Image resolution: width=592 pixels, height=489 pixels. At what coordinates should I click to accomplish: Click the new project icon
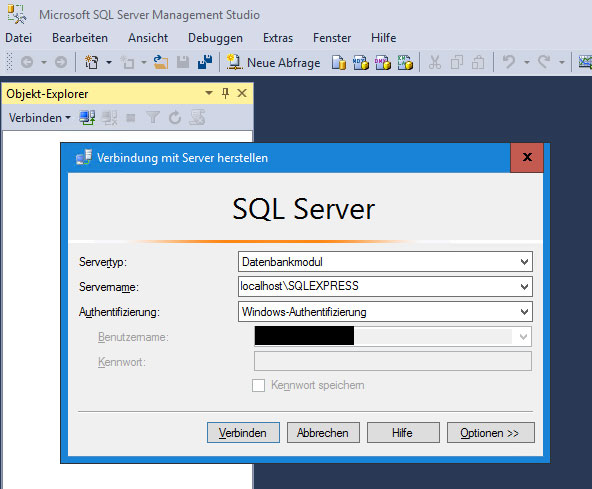(x=91, y=62)
